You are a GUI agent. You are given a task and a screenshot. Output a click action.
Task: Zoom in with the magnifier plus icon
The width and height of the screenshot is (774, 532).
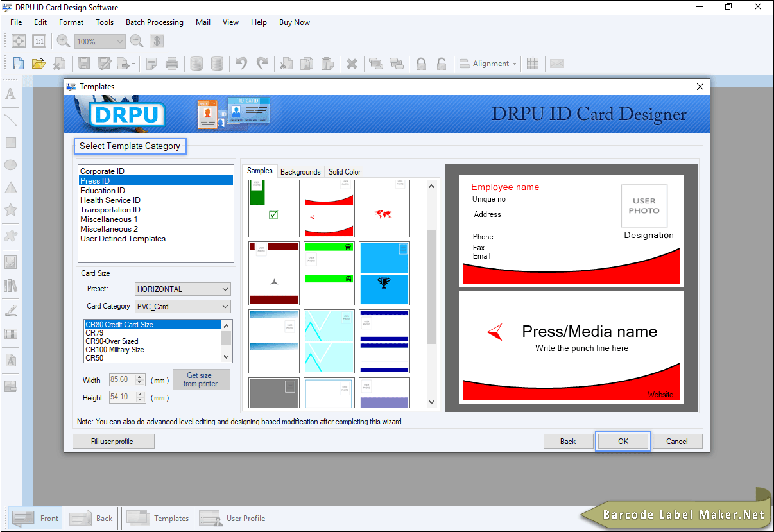[63, 41]
